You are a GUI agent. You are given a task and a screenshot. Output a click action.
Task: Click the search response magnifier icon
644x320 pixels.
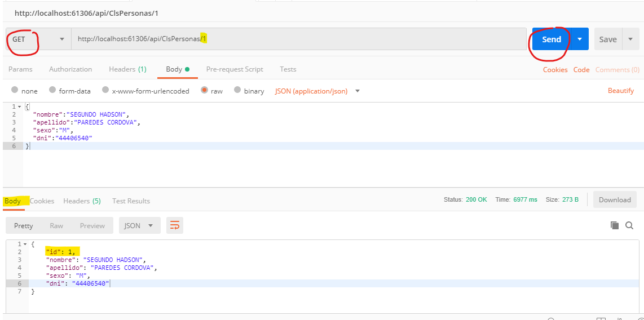click(x=629, y=225)
